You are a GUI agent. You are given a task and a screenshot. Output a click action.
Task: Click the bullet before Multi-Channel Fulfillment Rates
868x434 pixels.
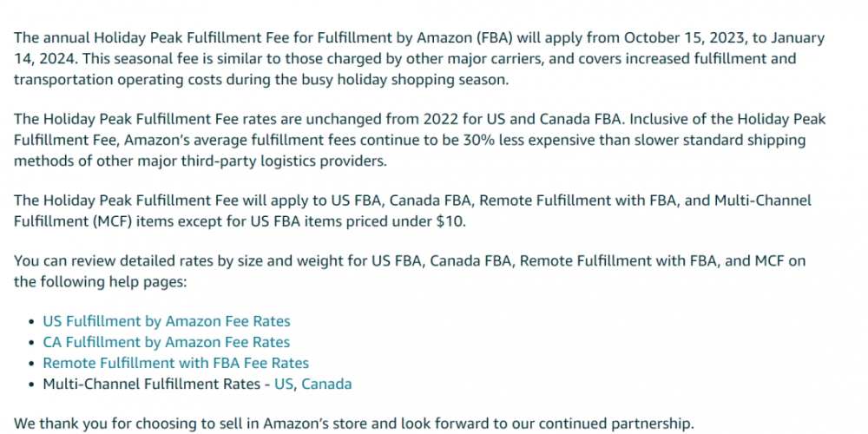pos(31,385)
